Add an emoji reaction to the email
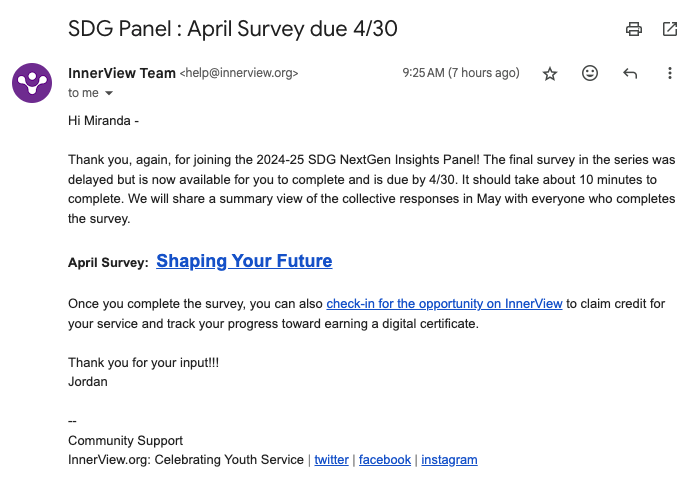Viewport: 695px width, 481px height. pos(590,73)
